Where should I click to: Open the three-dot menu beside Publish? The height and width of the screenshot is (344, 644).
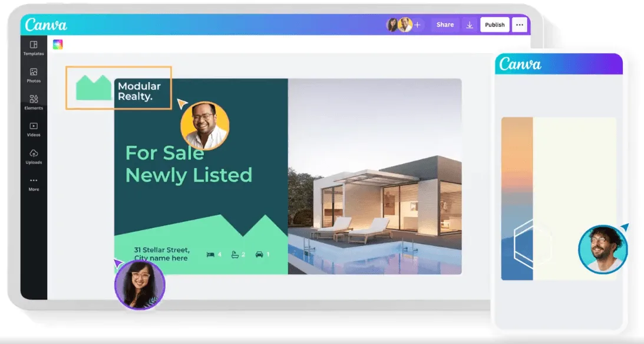click(520, 25)
